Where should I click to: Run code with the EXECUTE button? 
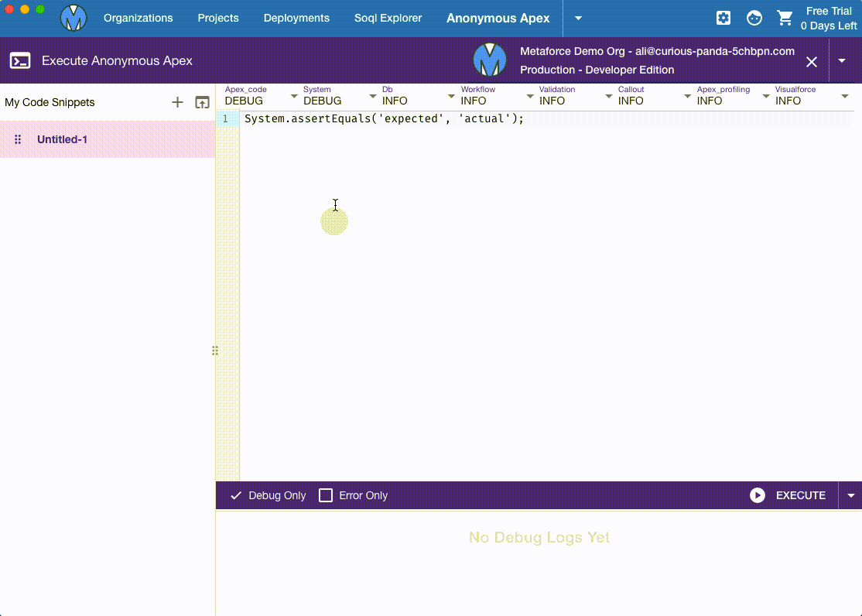[x=788, y=495]
